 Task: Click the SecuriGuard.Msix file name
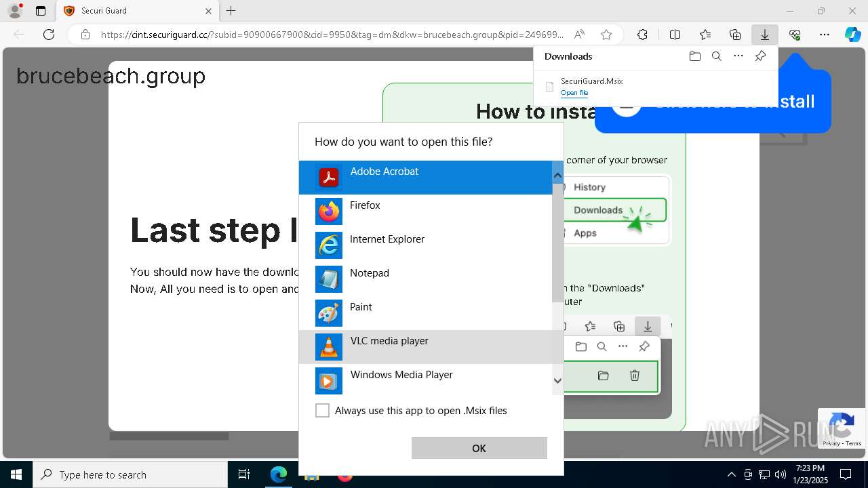591,81
